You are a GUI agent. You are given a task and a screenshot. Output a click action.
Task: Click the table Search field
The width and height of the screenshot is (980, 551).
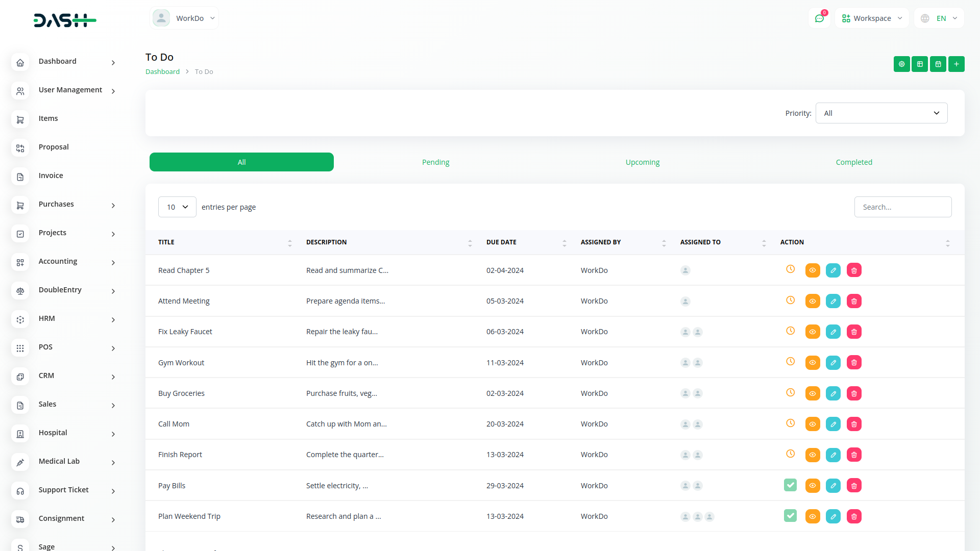tap(902, 207)
